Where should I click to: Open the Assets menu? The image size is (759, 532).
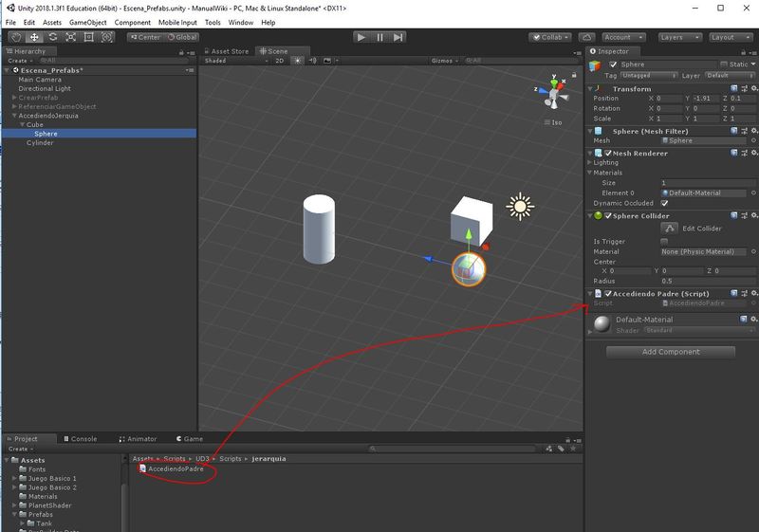52,22
